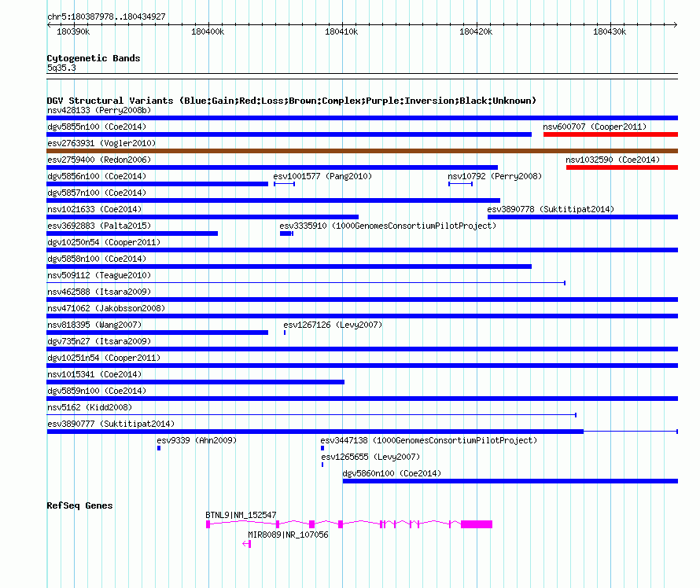Click dgv5860n100 (Coe2014) label
This screenshot has width=700, height=588.
[392, 473]
